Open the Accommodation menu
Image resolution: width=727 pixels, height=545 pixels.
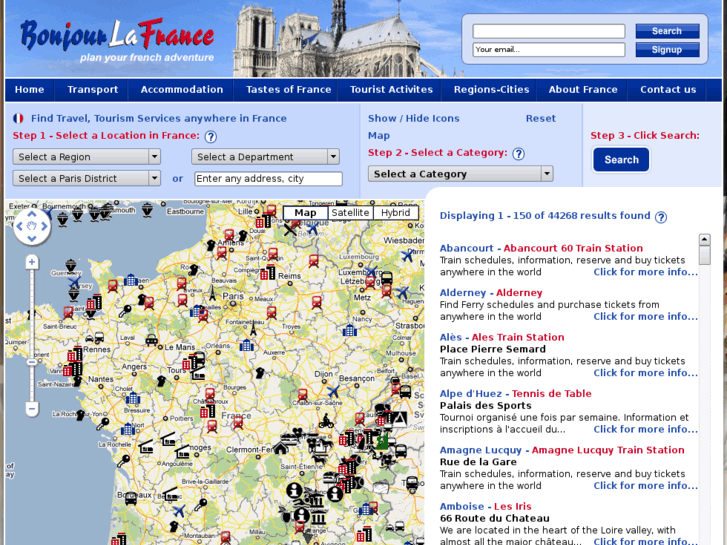click(182, 90)
